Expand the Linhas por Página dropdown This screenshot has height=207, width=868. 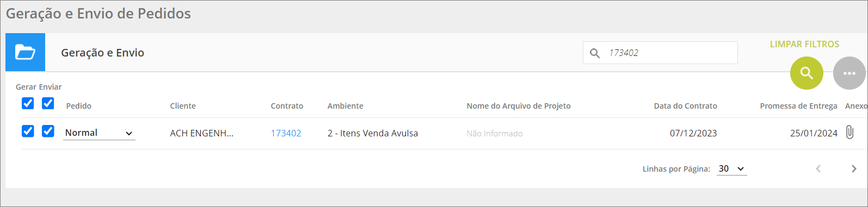[731, 168]
